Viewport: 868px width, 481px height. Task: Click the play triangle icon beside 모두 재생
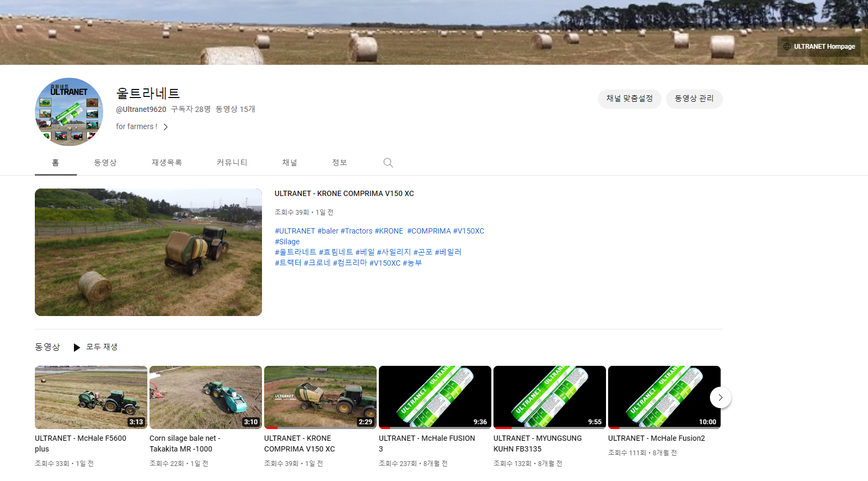point(77,348)
